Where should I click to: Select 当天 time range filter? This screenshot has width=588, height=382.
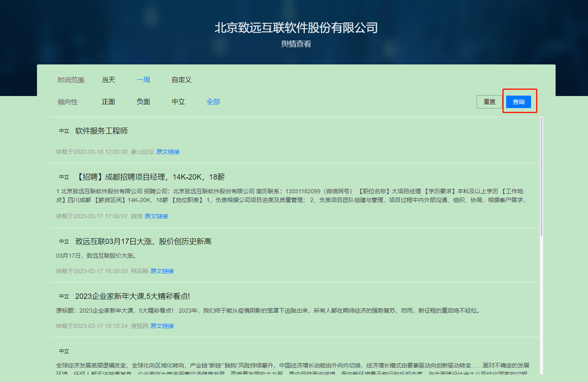click(108, 80)
